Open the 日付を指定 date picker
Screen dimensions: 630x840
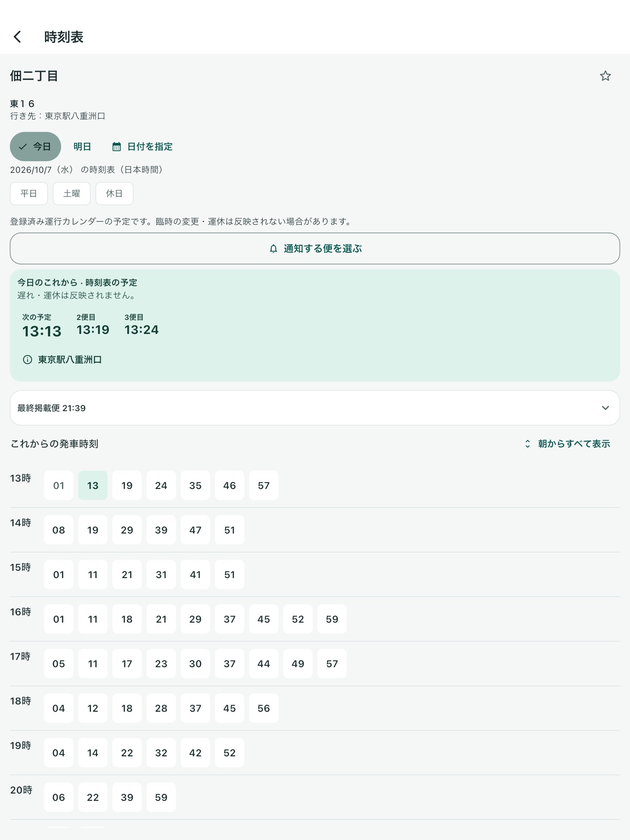click(x=142, y=147)
